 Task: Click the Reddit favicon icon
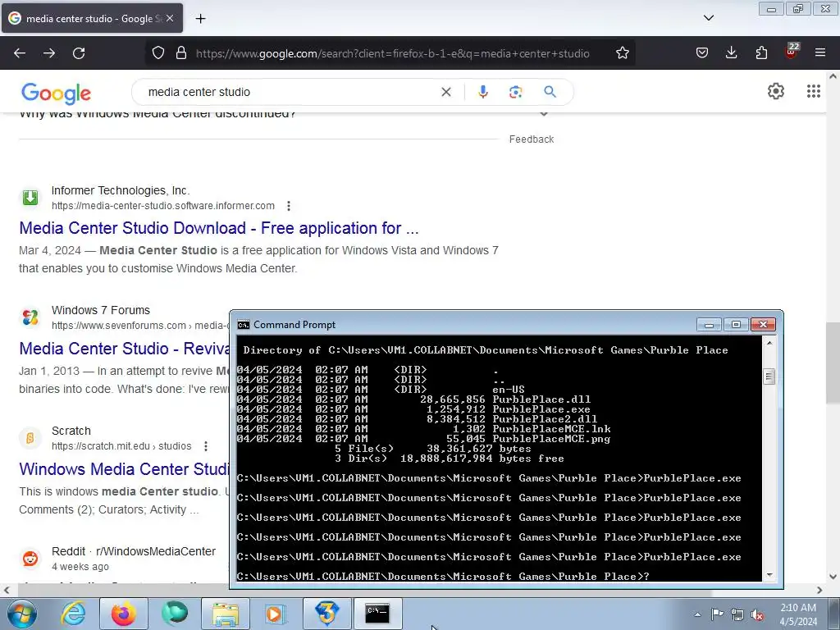coord(30,558)
